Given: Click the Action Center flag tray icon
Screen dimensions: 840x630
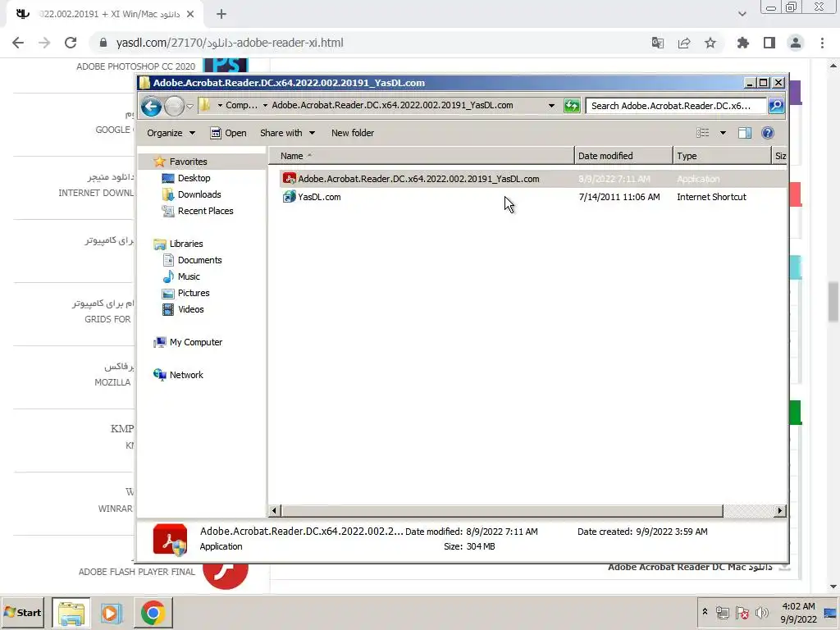Looking at the screenshot, I should coord(742,612).
